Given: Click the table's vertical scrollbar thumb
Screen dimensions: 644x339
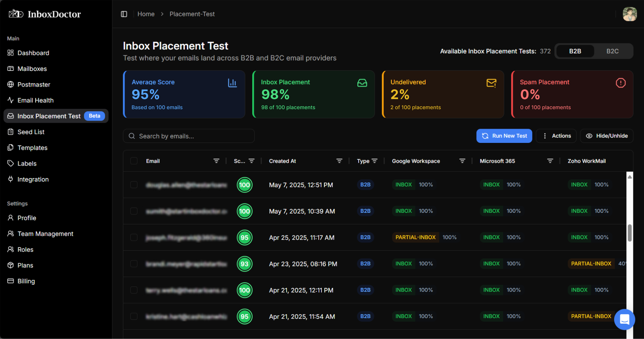Looking at the screenshot, I should (629, 233).
